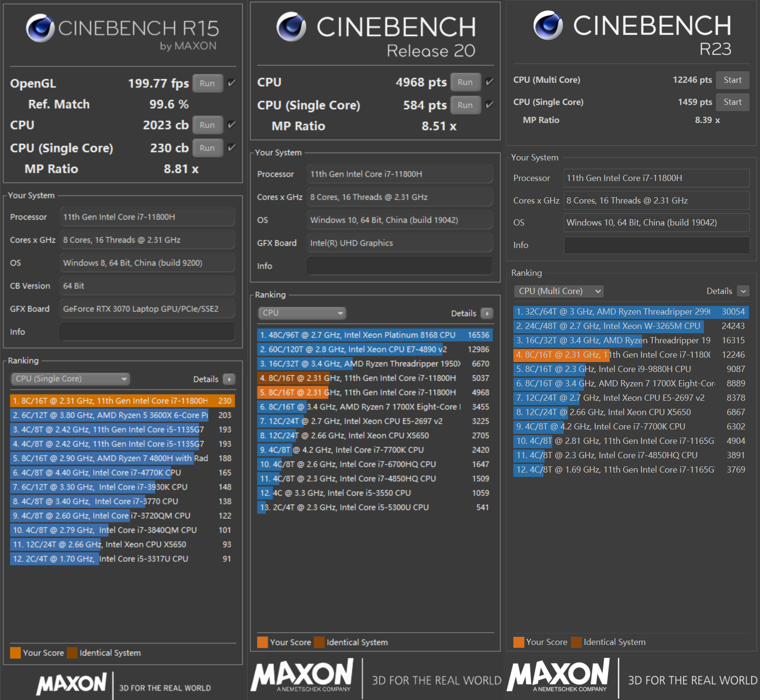Select the i7-11800H row scoring 5037 in Release 20
This screenshot has width=760, height=700.
375,378
